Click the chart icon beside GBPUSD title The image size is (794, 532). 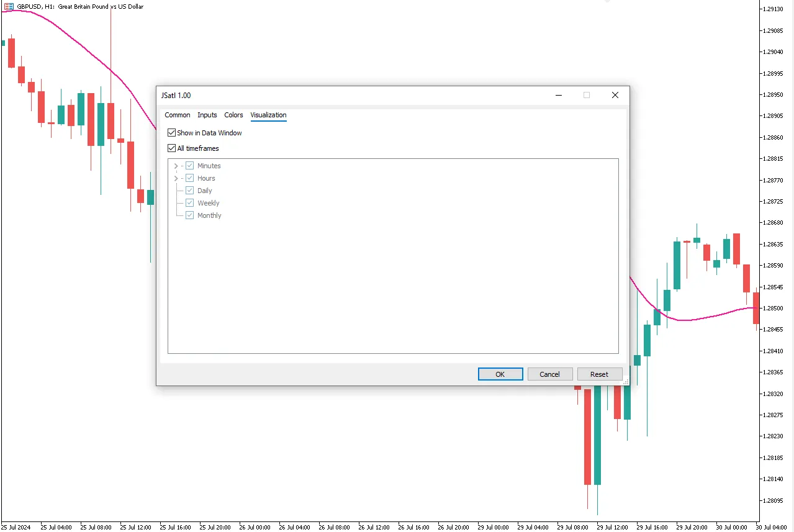click(9, 6)
